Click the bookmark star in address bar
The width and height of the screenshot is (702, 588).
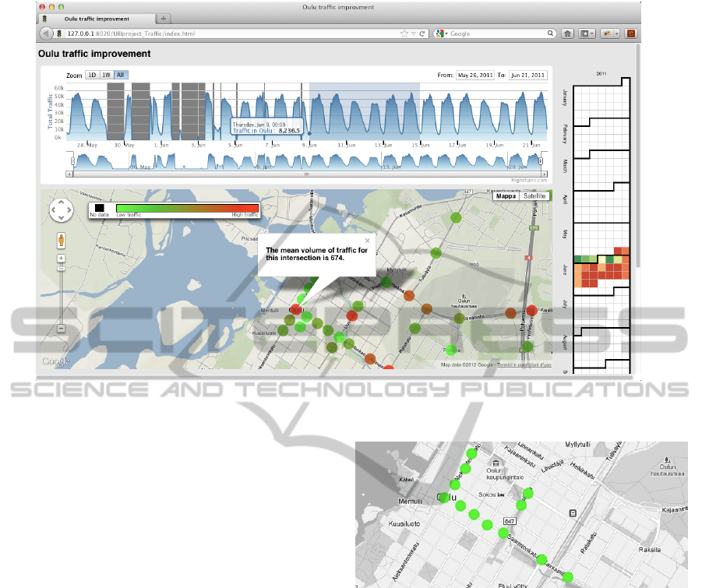pos(404,33)
